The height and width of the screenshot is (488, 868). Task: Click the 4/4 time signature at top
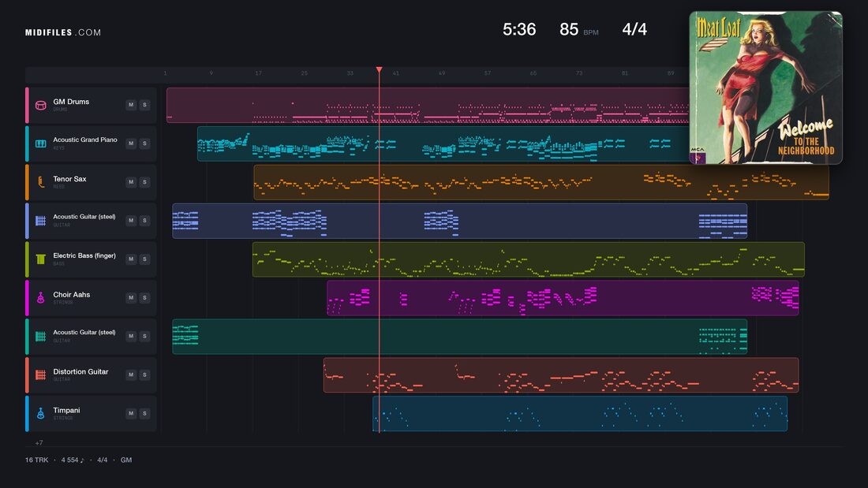[x=634, y=29]
